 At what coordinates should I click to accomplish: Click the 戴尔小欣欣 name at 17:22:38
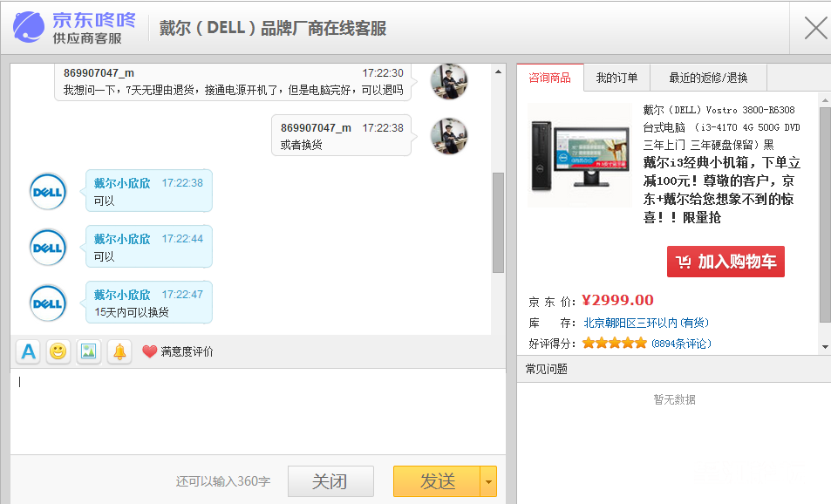(x=122, y=183)
